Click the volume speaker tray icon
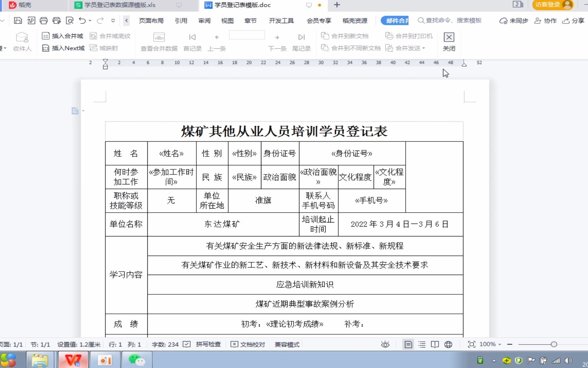 click(x=568, y=360)
